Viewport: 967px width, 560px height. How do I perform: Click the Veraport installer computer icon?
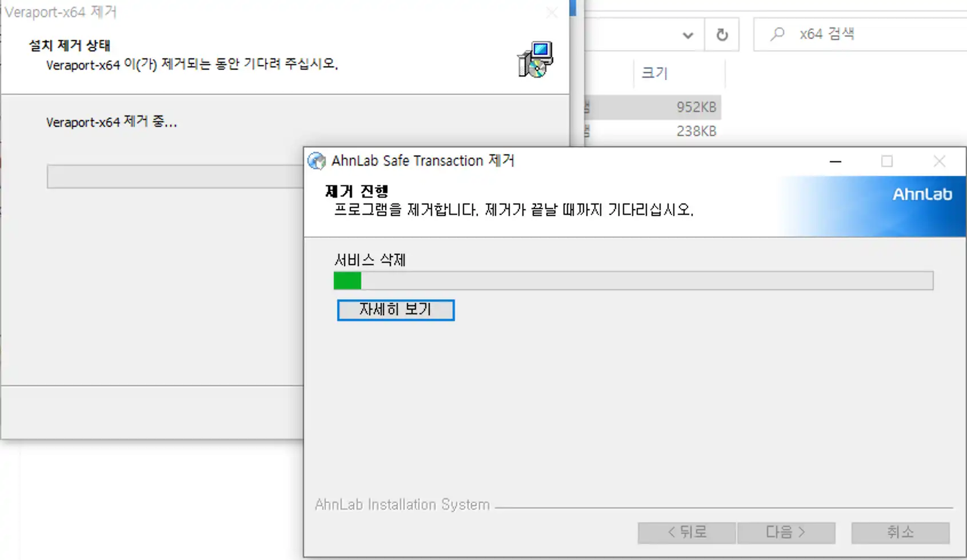point(536,59)
